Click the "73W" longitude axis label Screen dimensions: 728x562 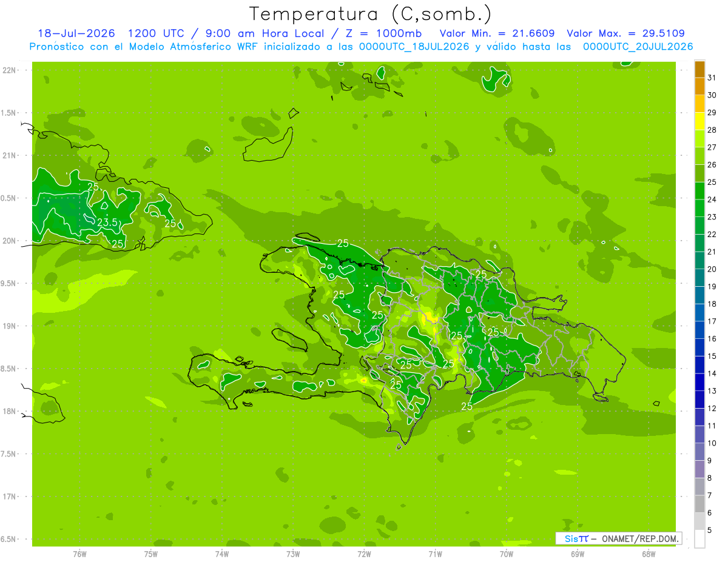tap(293, 554)
